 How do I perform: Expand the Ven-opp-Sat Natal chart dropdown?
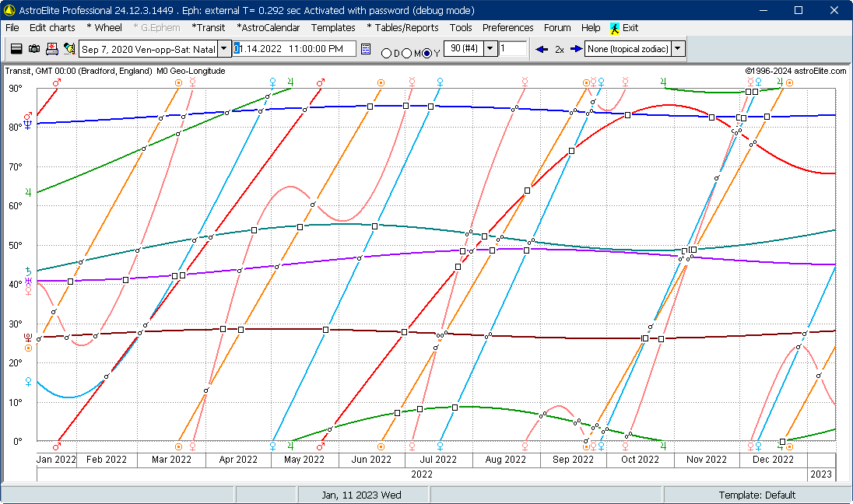(224, 48)
